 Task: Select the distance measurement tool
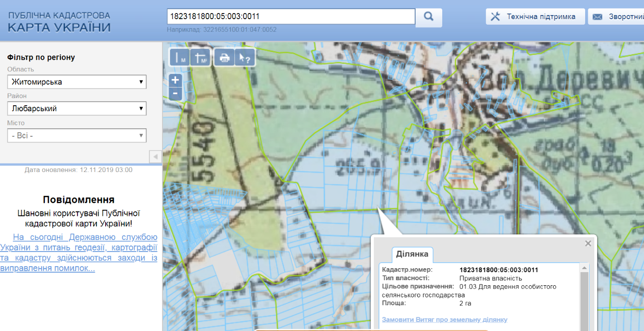click(180, 58)
